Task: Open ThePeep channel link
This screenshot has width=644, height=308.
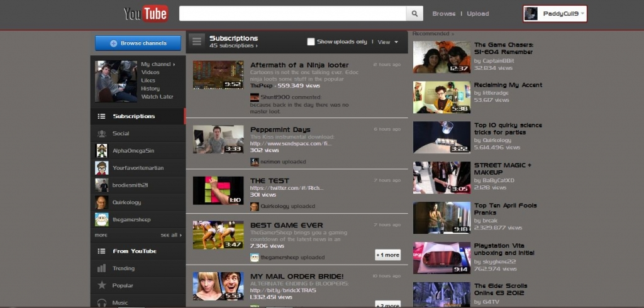Action: tap(262, 86)
